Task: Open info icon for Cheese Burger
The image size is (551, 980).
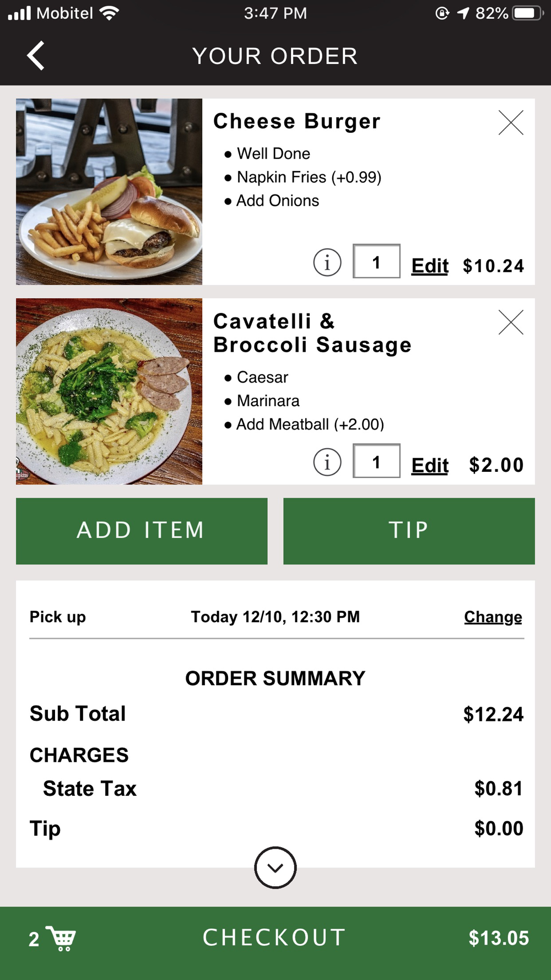Action: 327,262
